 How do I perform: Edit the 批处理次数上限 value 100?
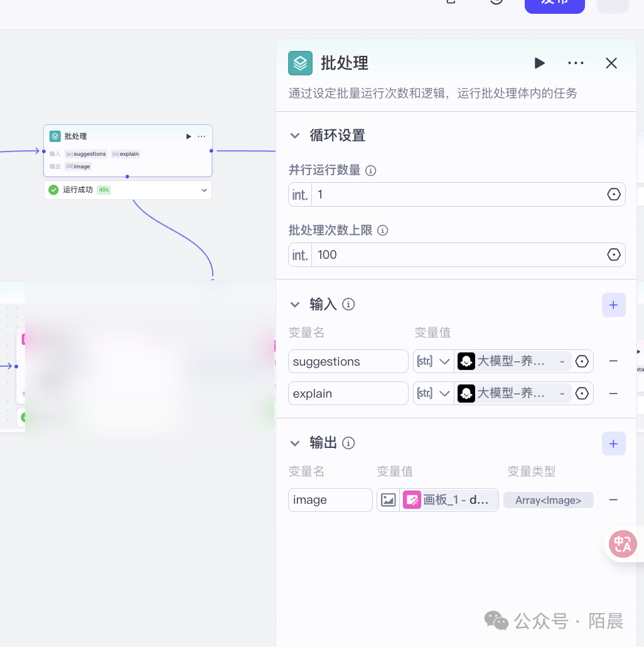pos(458,254)
